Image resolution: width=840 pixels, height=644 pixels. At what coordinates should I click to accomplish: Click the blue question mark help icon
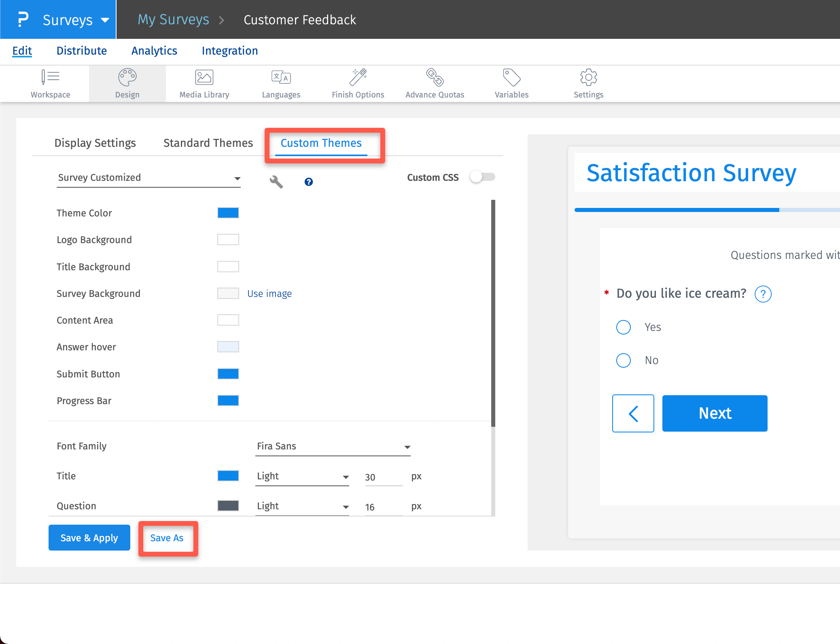pos(308,182)
